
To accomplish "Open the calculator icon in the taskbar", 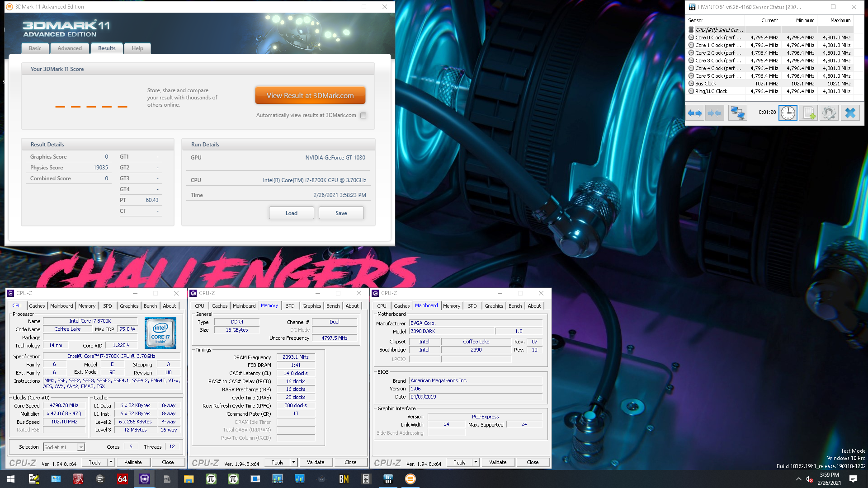I will pyautogui.click(x=366, y=479).
